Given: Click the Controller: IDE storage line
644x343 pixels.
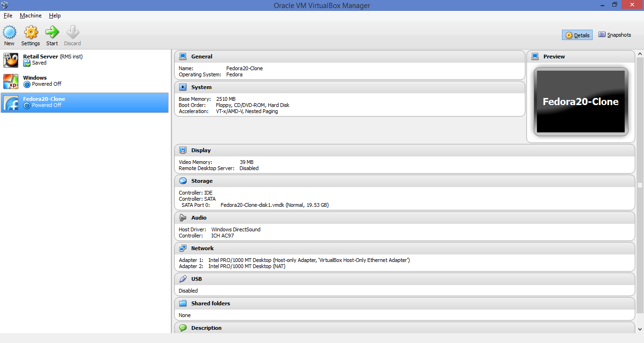Looking at the screenshot, I should pyautogui.click(x=196, y=193).
